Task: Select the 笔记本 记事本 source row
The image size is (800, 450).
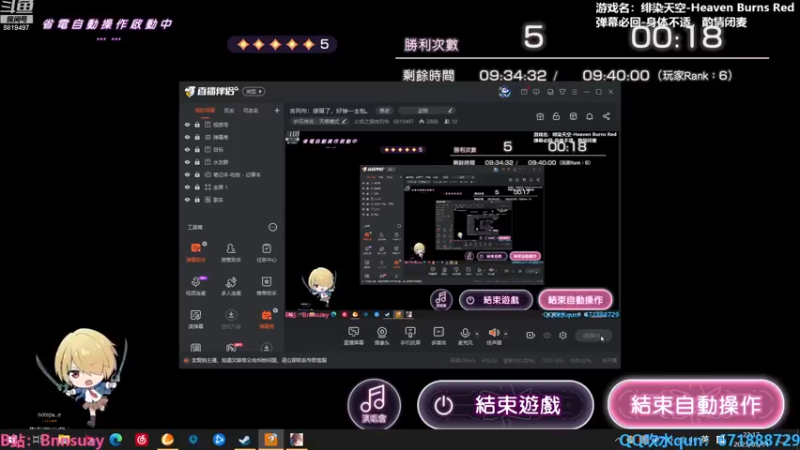Action: (233, 174)
